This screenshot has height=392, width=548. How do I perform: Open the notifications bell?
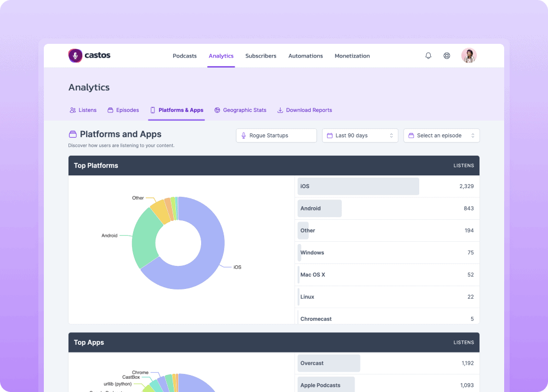point(428,55)
